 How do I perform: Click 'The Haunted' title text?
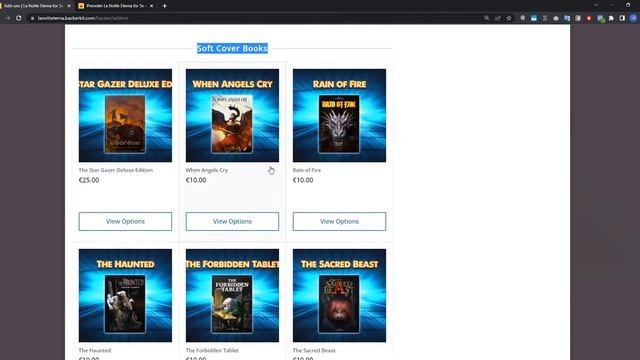95,350
